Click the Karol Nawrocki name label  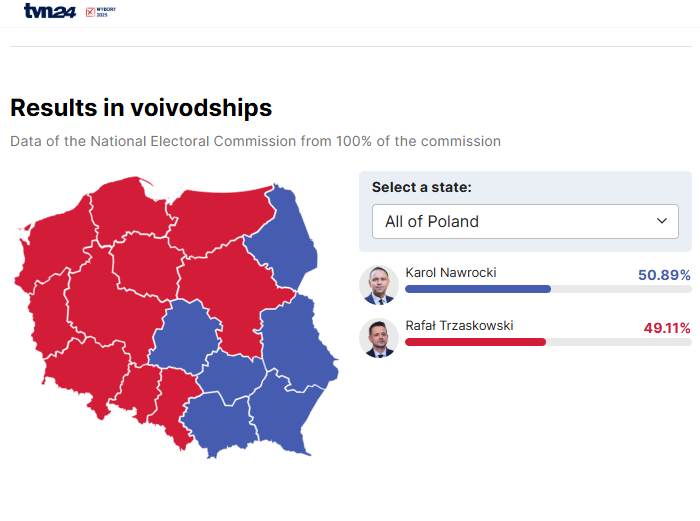[450, 273]
